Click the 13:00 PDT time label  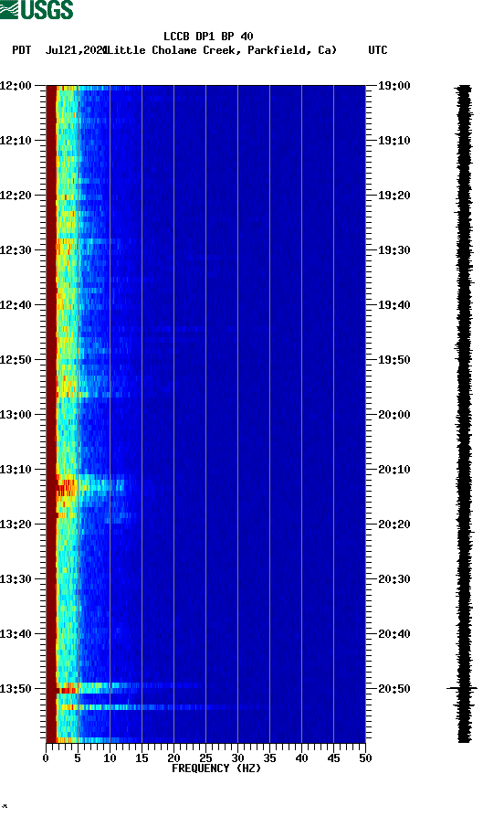pos(16,414)
